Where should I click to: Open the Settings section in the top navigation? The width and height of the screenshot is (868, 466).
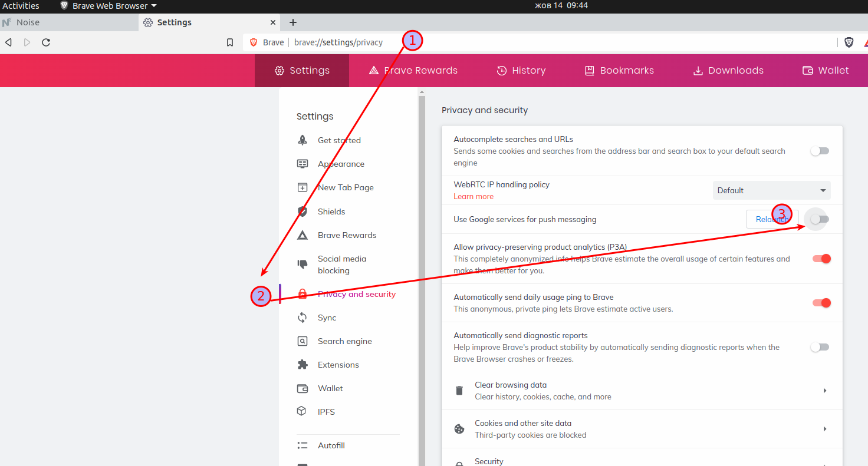(302, 71)
